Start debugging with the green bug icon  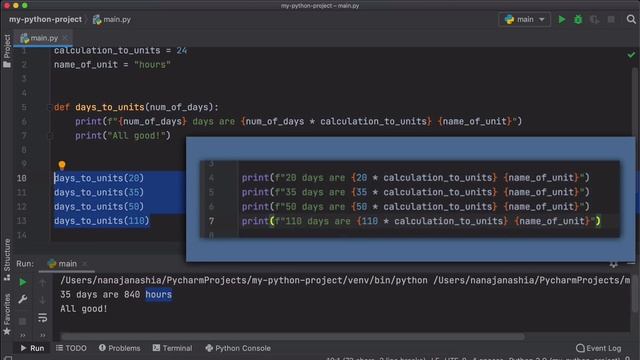578,19
